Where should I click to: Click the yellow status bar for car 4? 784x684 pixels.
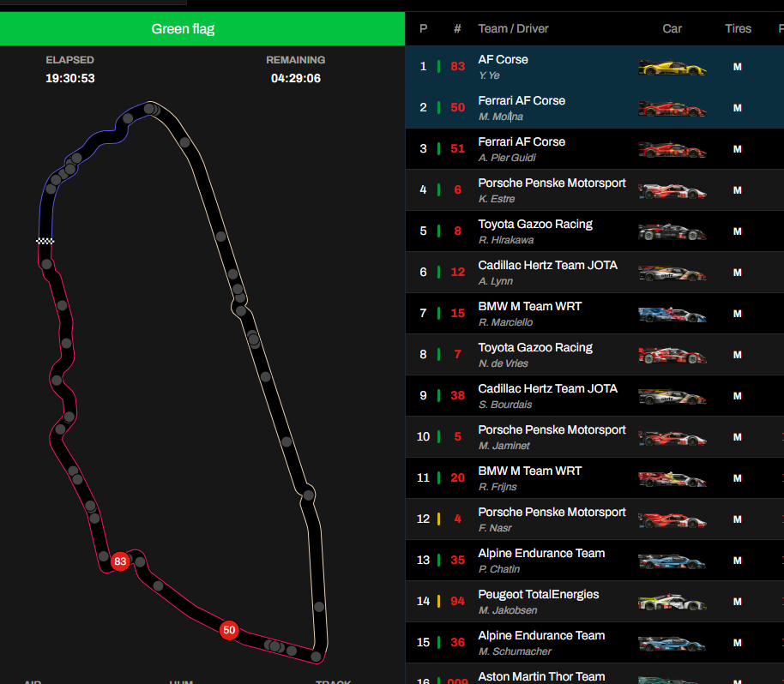coord(439,519)
